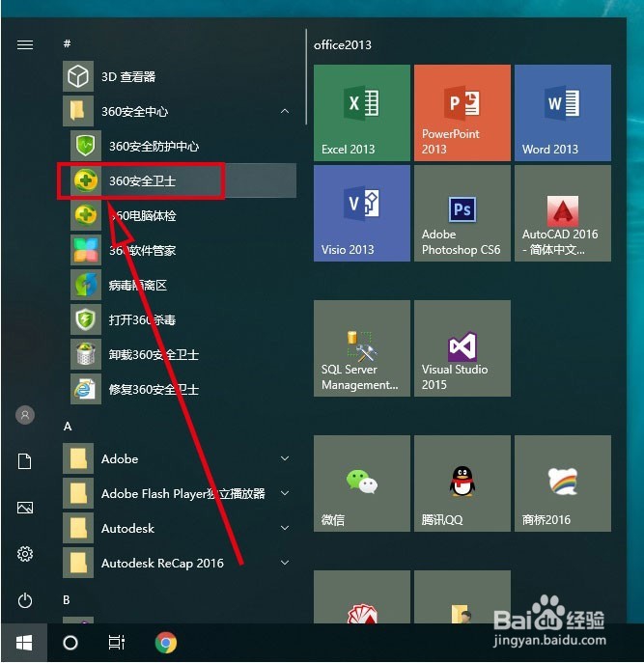
Task: Open the 3D 查看器 app icon
Action: [x=78, y=76]
